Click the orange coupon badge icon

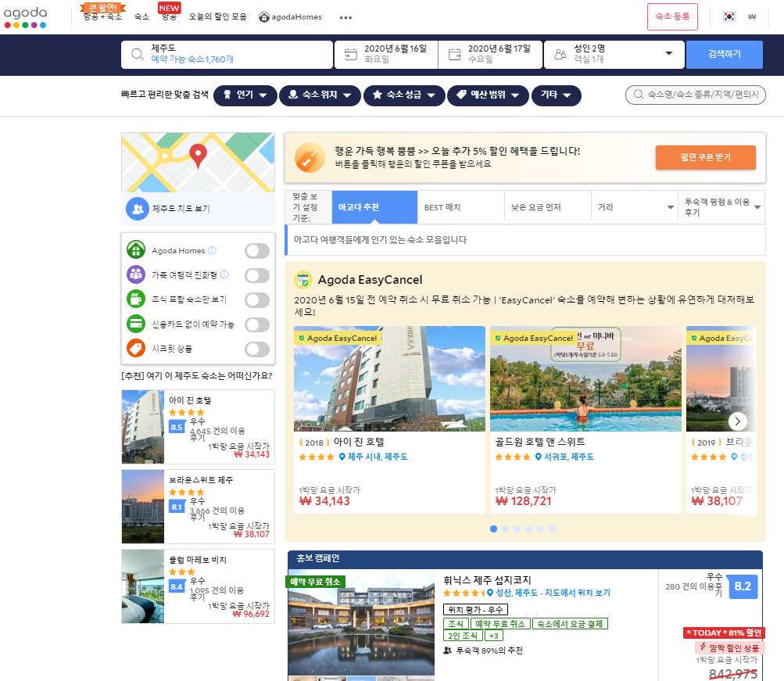[x=310, y=157]
